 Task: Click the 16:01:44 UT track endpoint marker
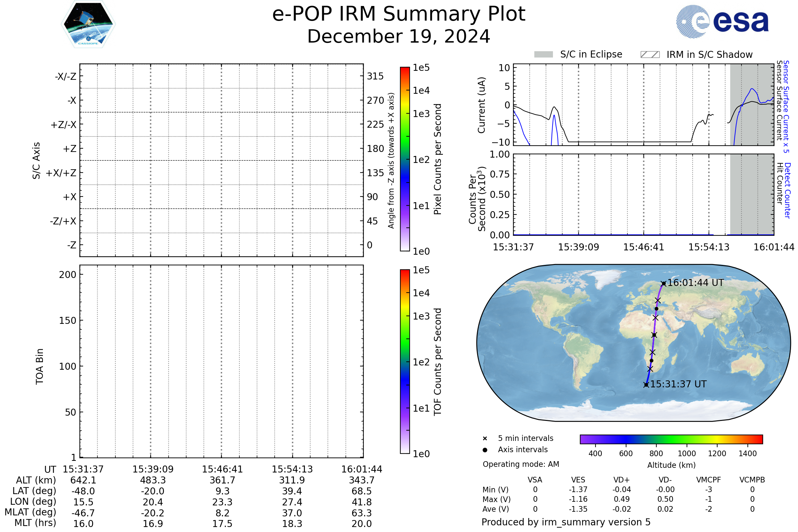tap(664, 284)
